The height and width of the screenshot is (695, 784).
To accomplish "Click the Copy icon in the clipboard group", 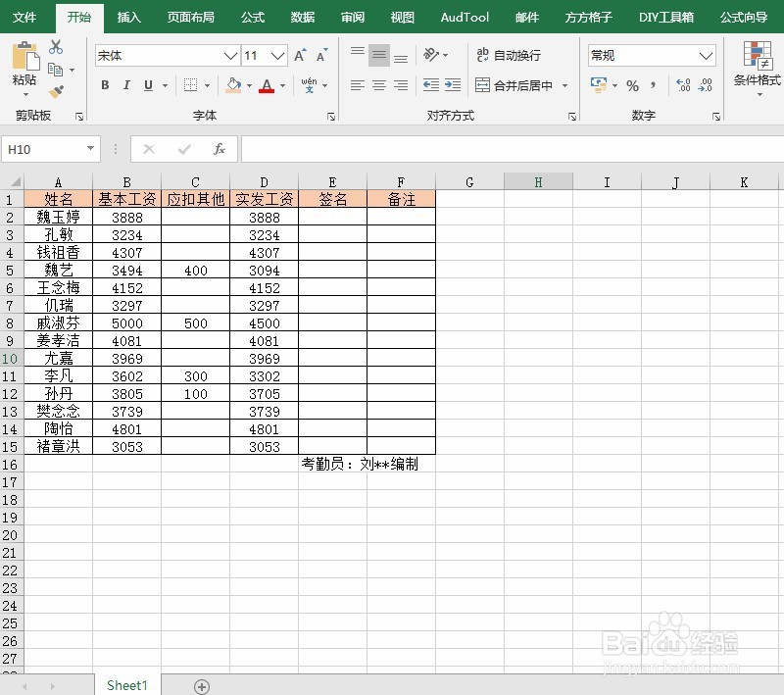I will coord(55,70).
